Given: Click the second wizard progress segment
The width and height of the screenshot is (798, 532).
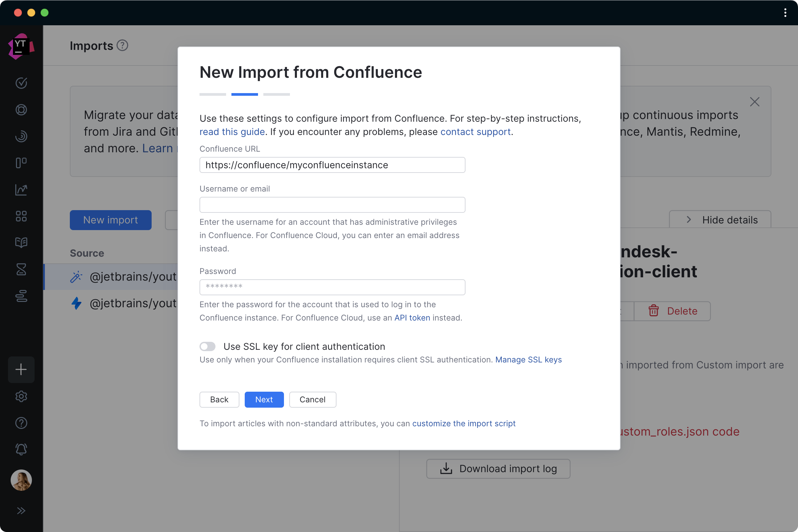Looking at the screenshot, I should point(244,94).
